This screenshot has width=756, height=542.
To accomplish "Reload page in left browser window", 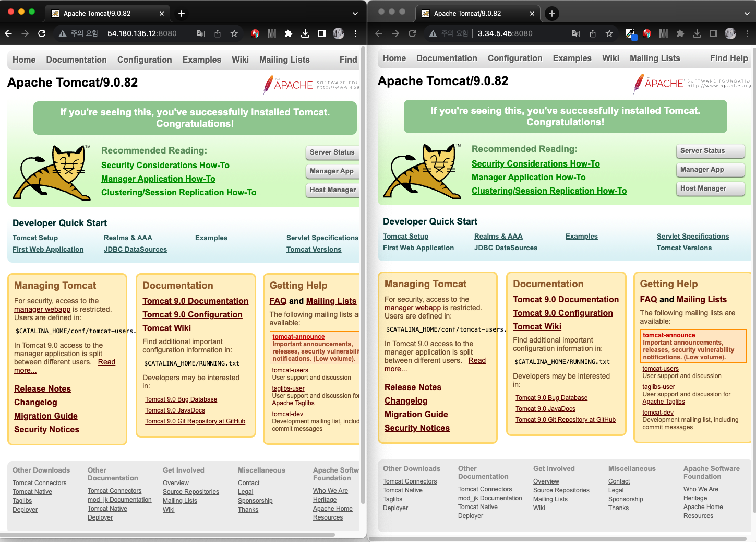I will [42, 33].
